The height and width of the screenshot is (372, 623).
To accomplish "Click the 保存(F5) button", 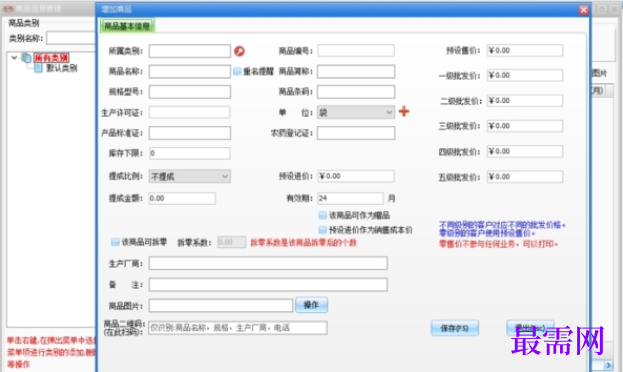I will tap(455, 328).
